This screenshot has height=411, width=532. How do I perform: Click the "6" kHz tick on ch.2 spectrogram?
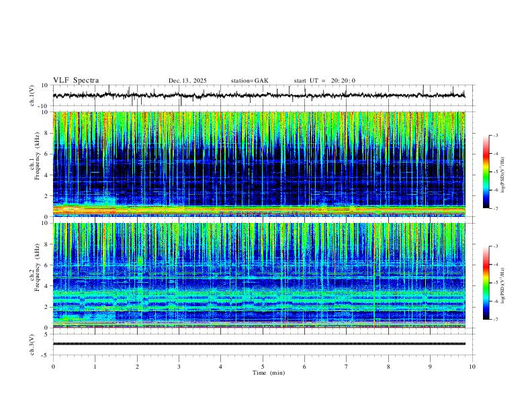(x=46, y=265)
